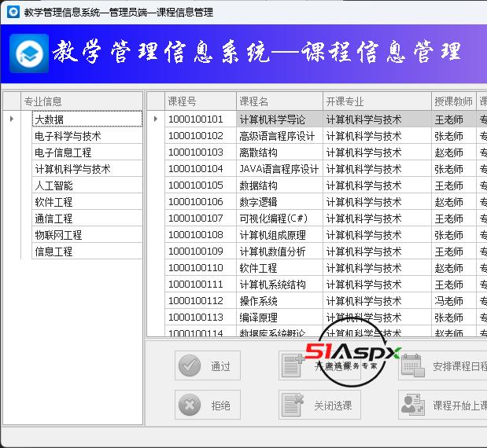This screenshot has width=487, height=448.
Task: Click the document-plus icon for 开启选课
Action: pyautogui.click(x=292, y=365)
